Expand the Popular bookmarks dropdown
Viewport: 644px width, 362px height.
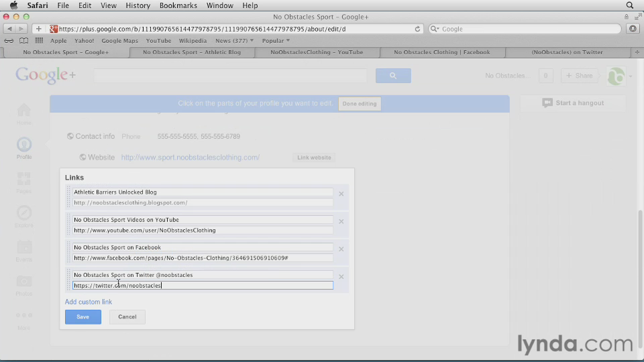tap(276, 41)
